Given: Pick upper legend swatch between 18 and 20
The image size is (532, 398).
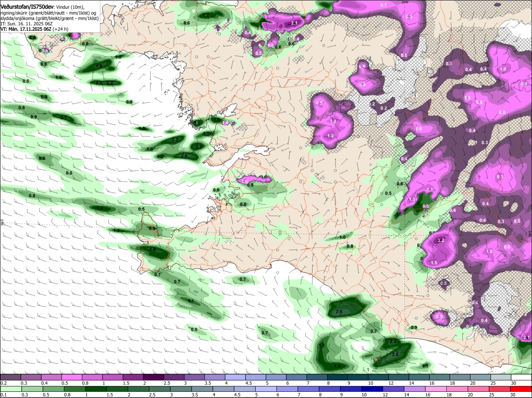Looking at the screenshot, I should (x=460, y=376).
